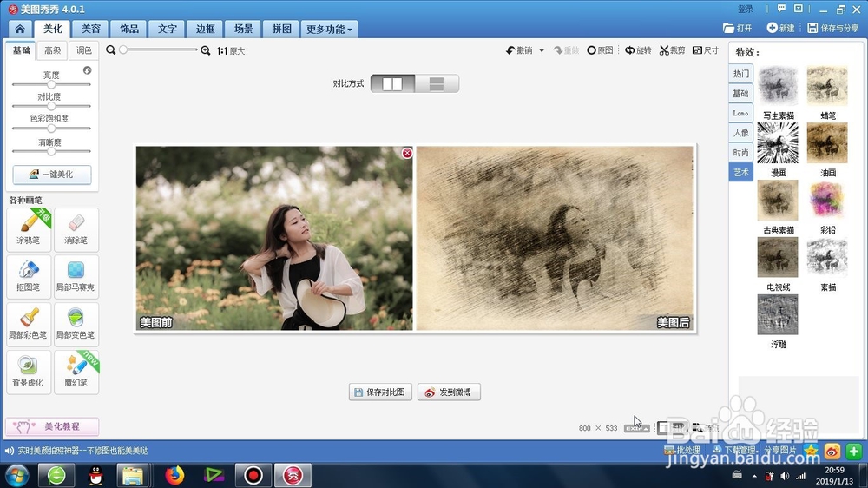The image size is (868, 488).
Task: Apply the 浮雕 emboss effect thumbnail
Action: (778, 314)
